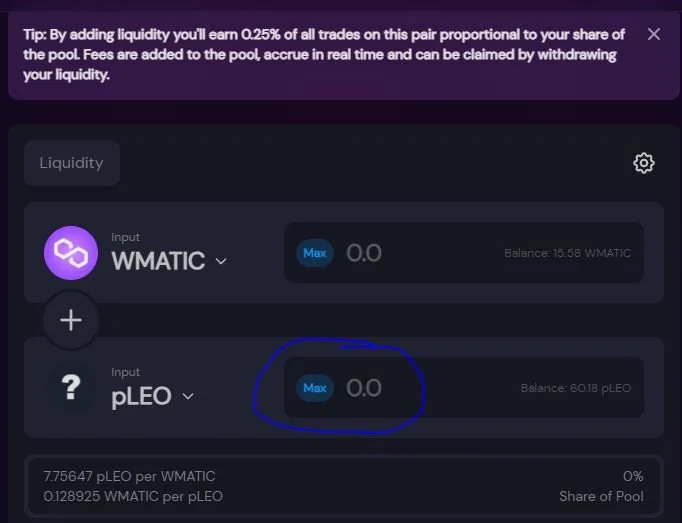Focus the WMATIC amount input field
Image resolution: width=682 pixels, height=523 pixels.
(x=464, y=253)
